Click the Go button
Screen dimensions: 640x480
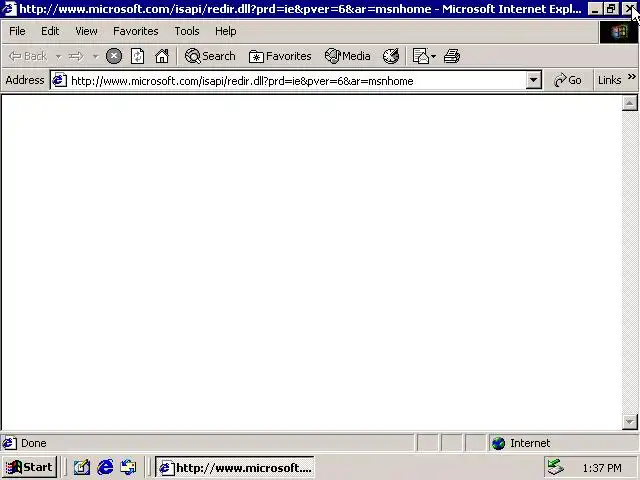567,80
